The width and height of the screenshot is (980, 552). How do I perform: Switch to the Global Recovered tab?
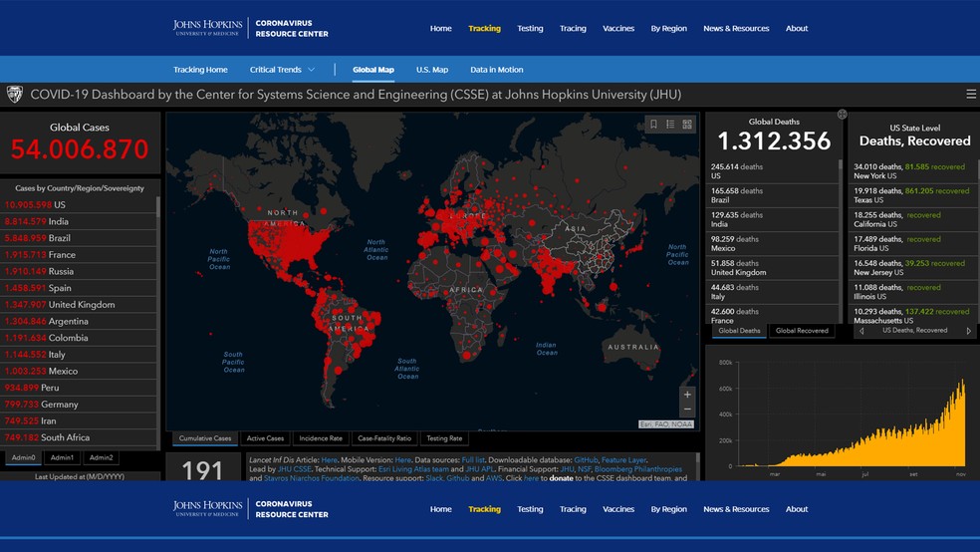tap(802, 331)
